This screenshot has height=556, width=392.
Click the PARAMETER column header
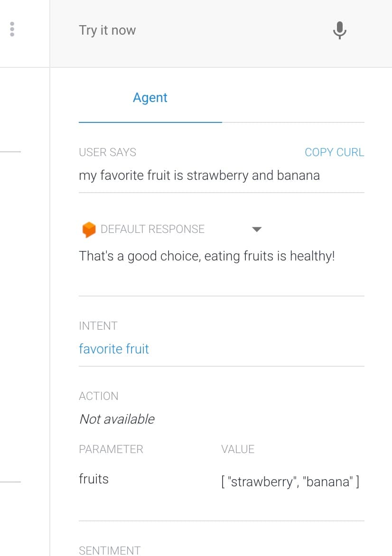(x=111, y=449)
